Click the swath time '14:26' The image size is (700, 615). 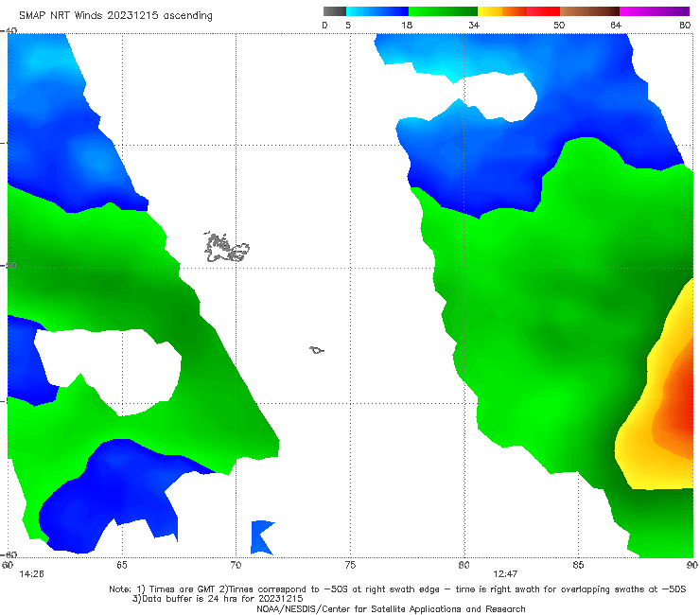click(32, 574)
